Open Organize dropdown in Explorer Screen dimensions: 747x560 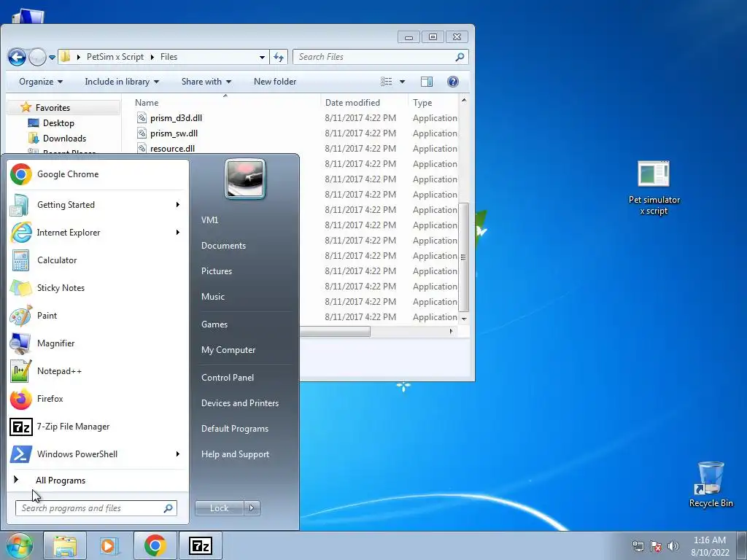tap(41, 82)
